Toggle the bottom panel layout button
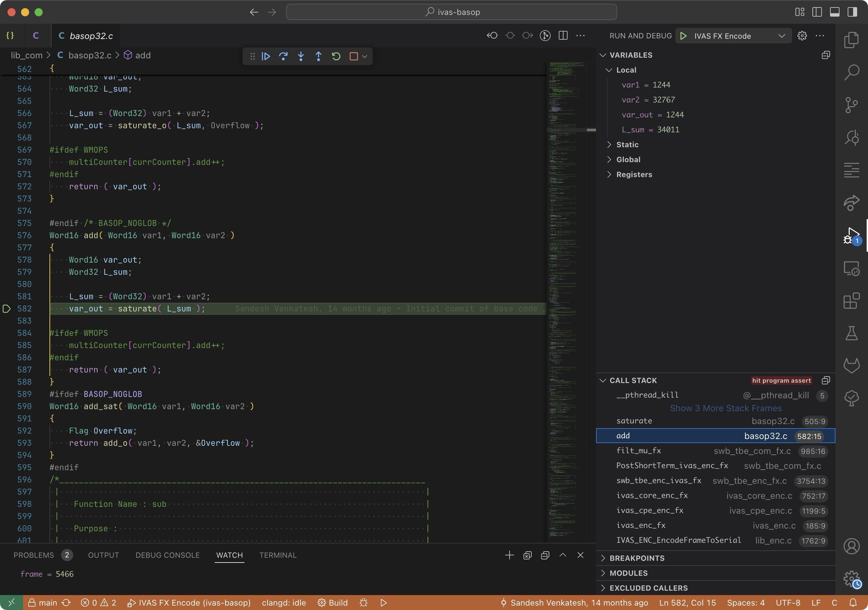Viewport: 868px width, 610px height. [834, 12]
